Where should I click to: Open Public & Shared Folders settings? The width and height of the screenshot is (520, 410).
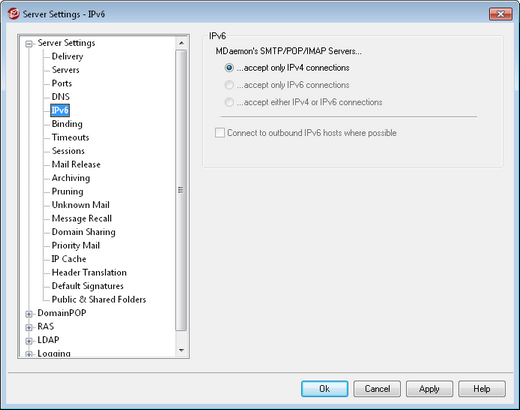[x=99, y=299]
